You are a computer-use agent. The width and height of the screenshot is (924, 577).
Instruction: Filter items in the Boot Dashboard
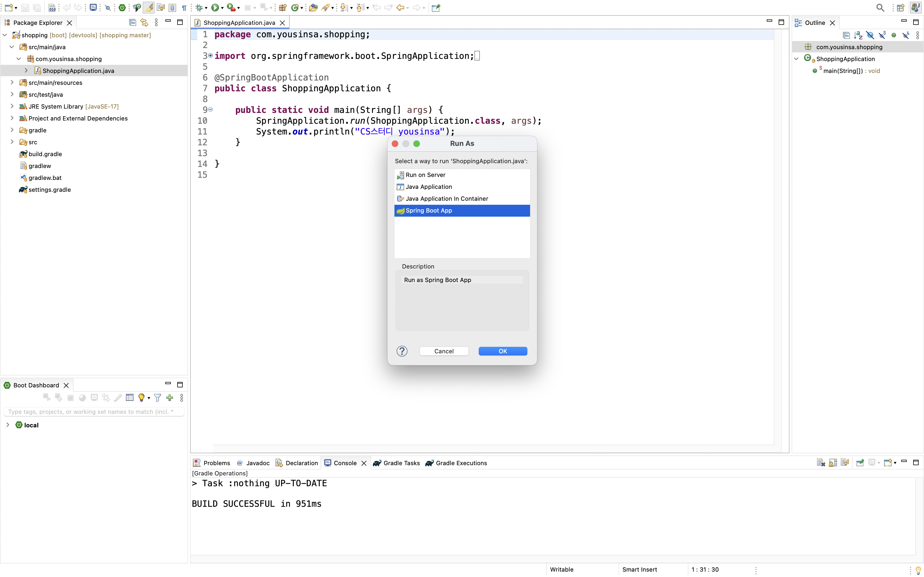coord(157,398)
